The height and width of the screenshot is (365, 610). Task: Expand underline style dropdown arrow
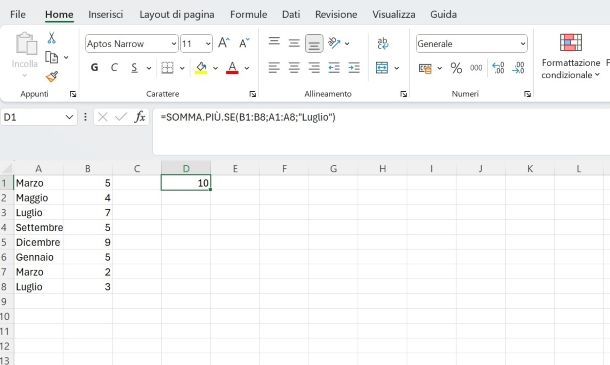(x=149, y=68)
